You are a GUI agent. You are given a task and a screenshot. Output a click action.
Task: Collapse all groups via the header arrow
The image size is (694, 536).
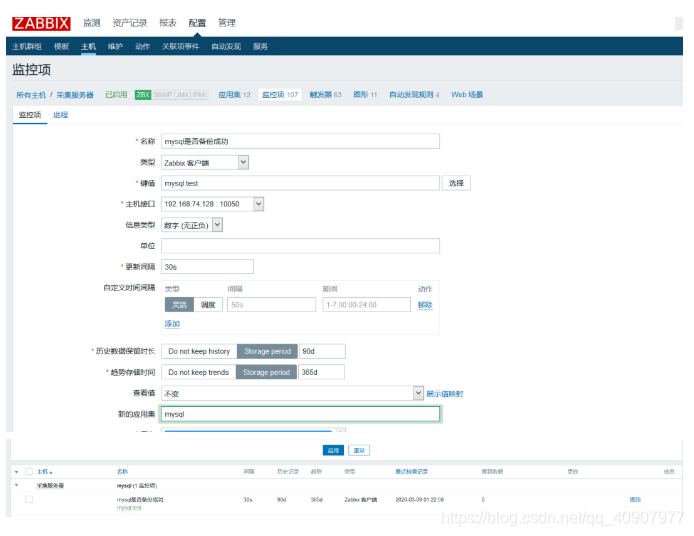16,472
